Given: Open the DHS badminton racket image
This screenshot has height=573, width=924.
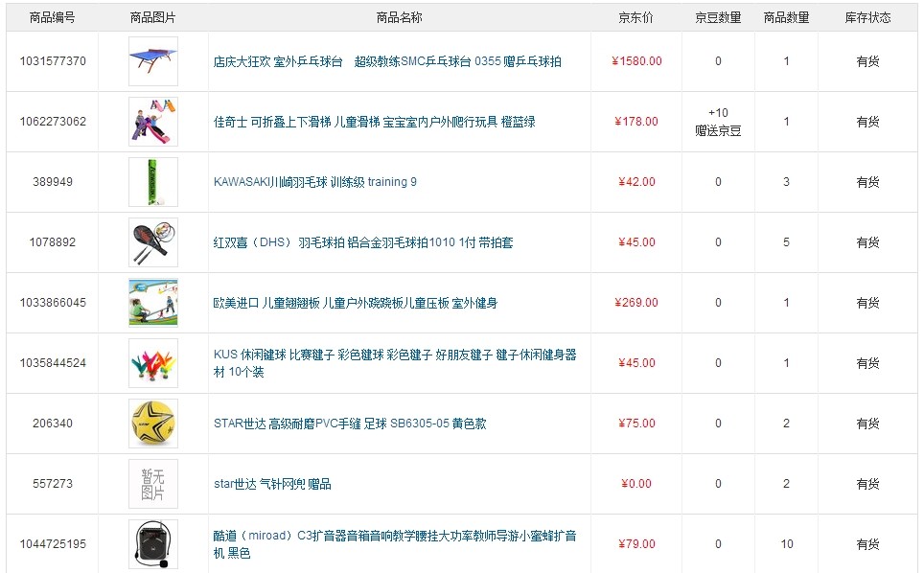Looking at the screenshot, I should pos(153,242).
